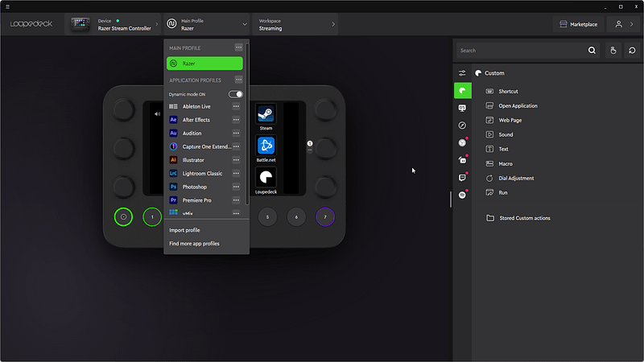Screen dimensions: 644x362
Task: Expand the Device Razer Stream Controller selector
Action: 113,24
